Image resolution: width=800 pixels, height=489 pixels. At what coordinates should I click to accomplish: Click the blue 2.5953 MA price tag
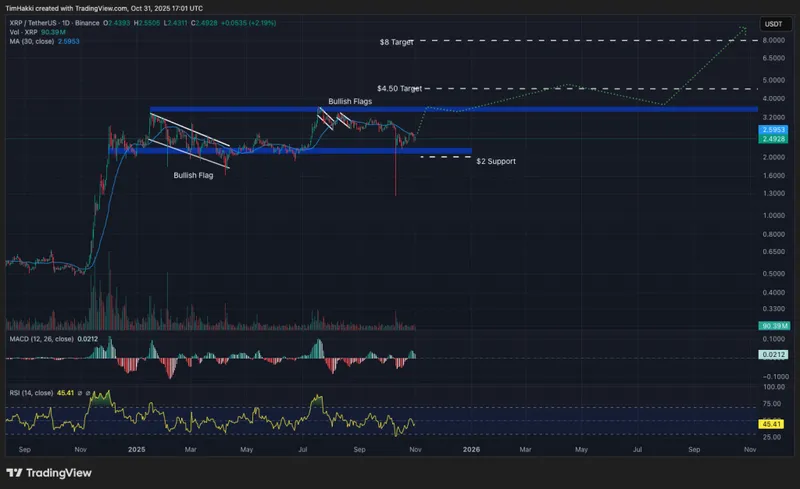(772, 130)
